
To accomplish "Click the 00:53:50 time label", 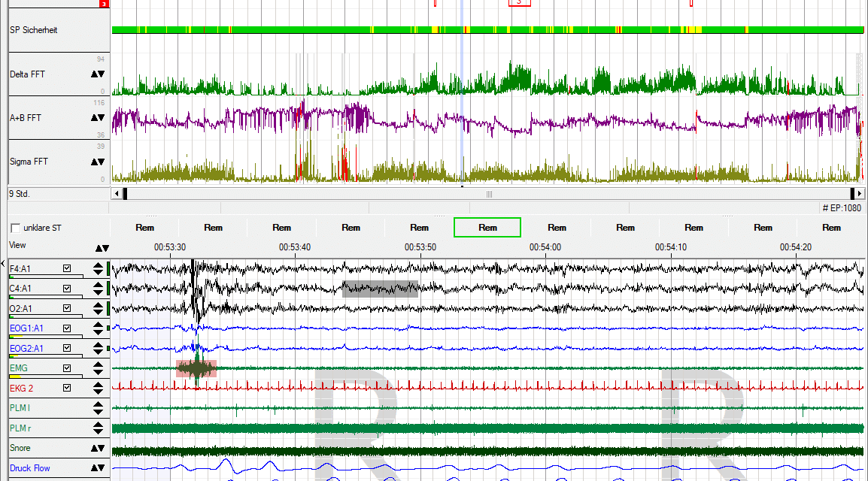I will [420, 247].
